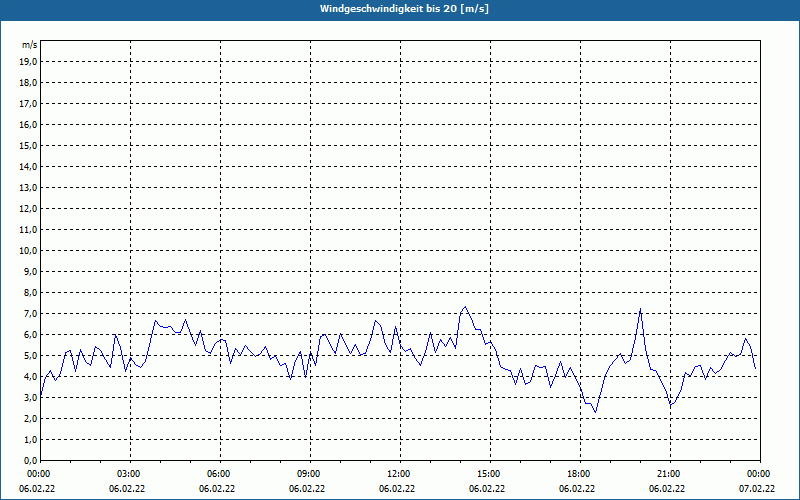Click the 4,0 y-axis label
Viewport: 800px width, 500px height.
coord(30,377)
